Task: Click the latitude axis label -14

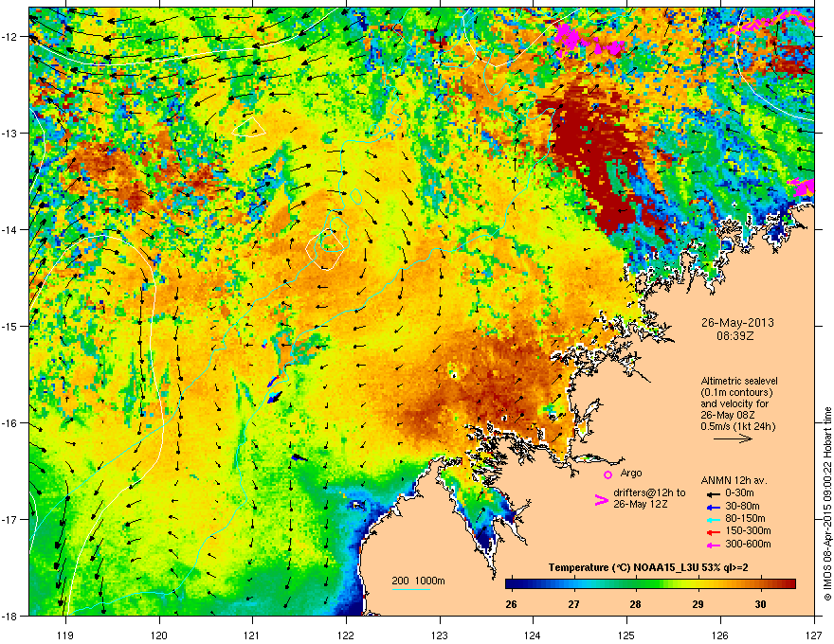Action: [x=10, y=230]
